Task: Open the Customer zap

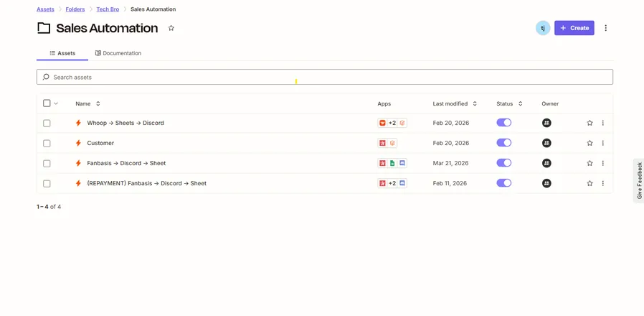Action: pos(100,143)
